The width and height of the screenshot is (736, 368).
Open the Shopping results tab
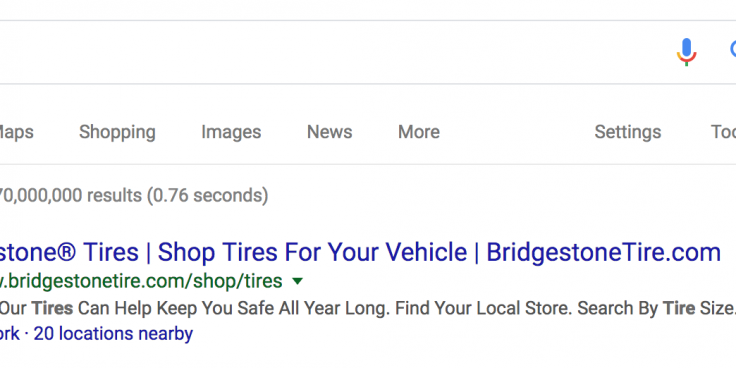[x=117, y=132]
